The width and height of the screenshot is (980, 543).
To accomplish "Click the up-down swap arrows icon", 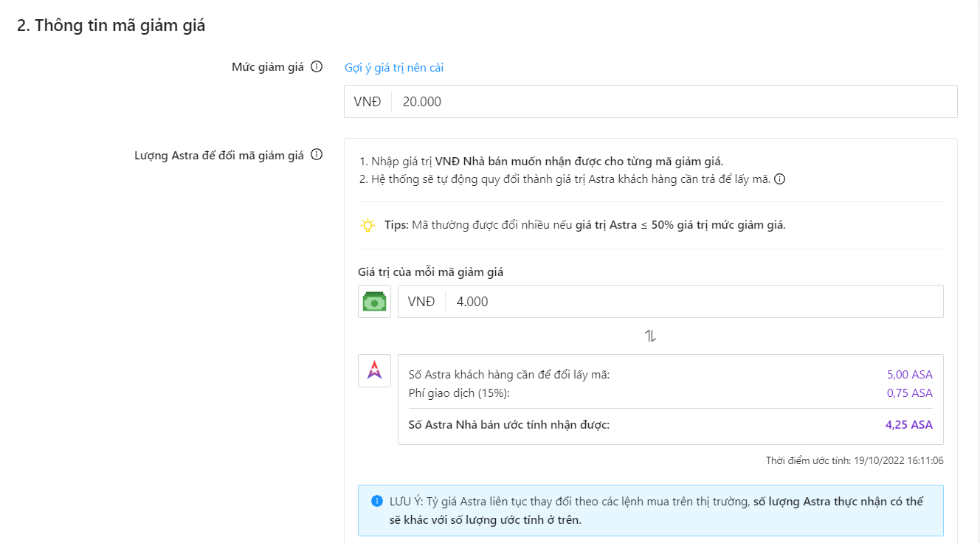I will [650, 336].
